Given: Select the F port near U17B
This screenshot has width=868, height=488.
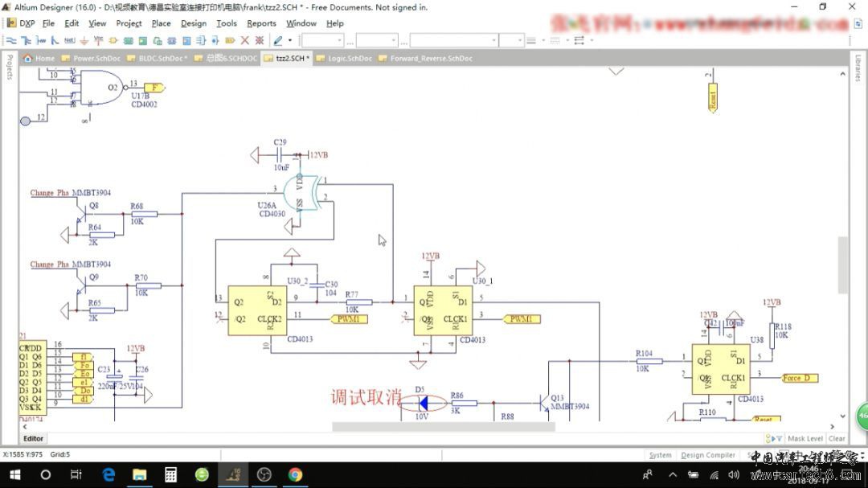Looking at the screenshot, I should (x=154, y=88).
